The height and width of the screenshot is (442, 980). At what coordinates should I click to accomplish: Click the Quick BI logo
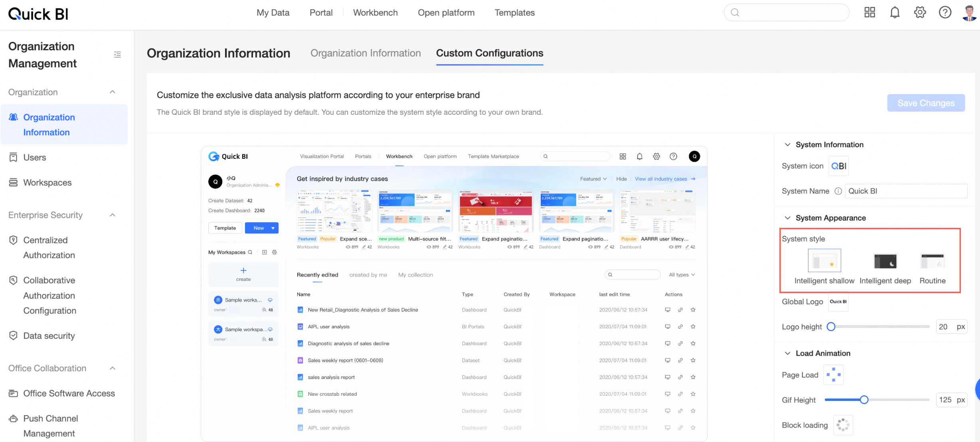[x=38, y=14]
